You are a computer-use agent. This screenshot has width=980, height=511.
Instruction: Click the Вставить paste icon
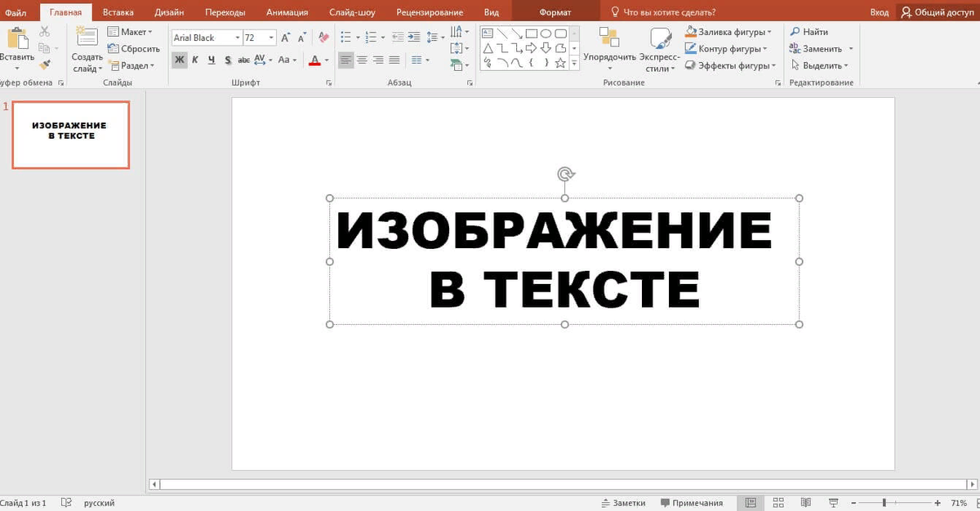(17, 40)
